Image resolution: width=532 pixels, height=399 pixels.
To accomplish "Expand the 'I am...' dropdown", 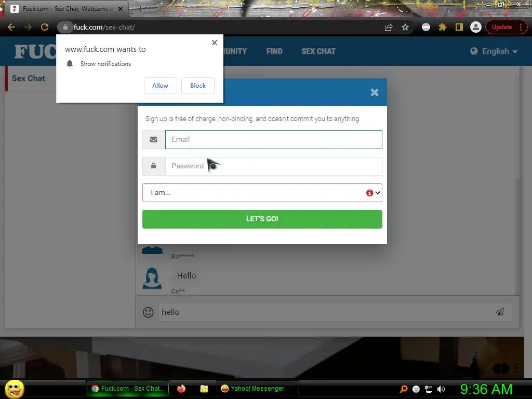I will (x=262, y=193).
